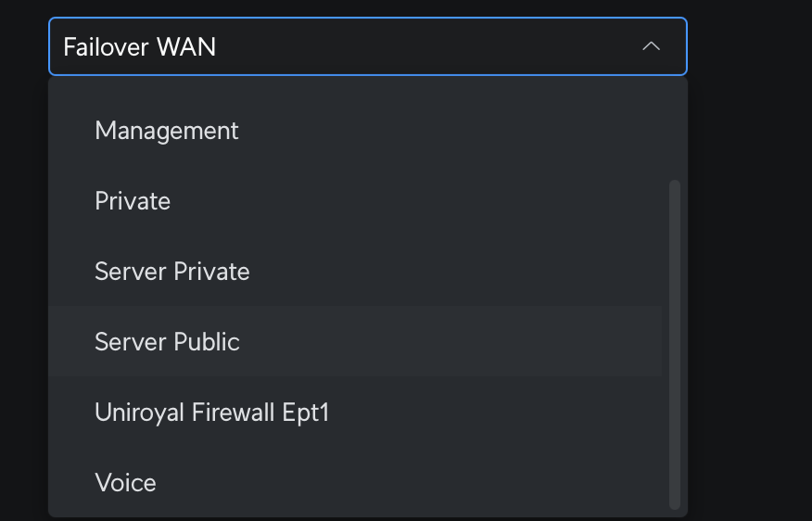Collapse the dropdown using the chevron arrow
Viewport: 812px width, 521px height.
[651, 46]
